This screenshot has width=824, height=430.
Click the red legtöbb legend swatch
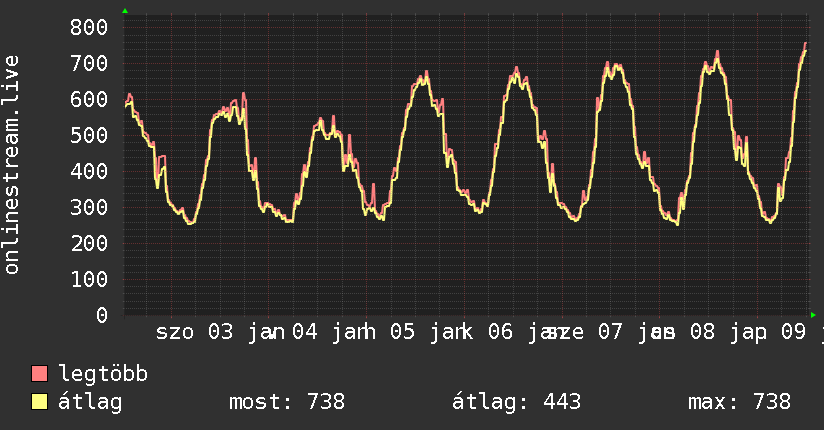click(x=40, y=374)
